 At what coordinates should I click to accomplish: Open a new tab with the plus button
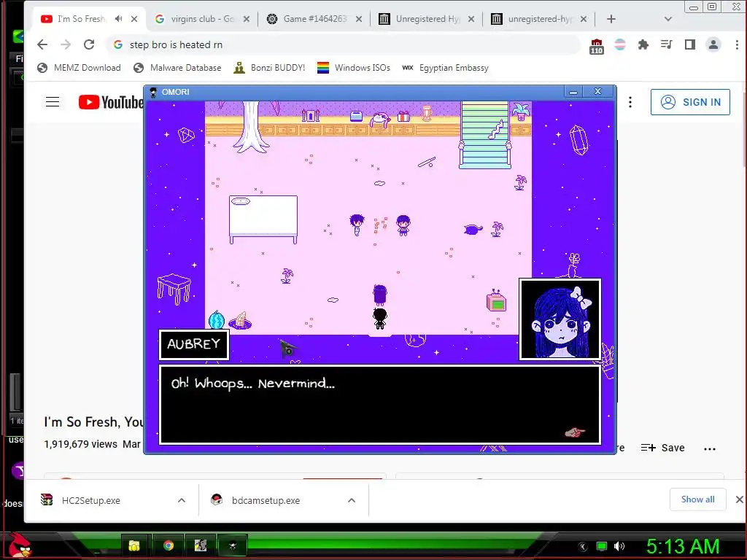pos(611,19)
